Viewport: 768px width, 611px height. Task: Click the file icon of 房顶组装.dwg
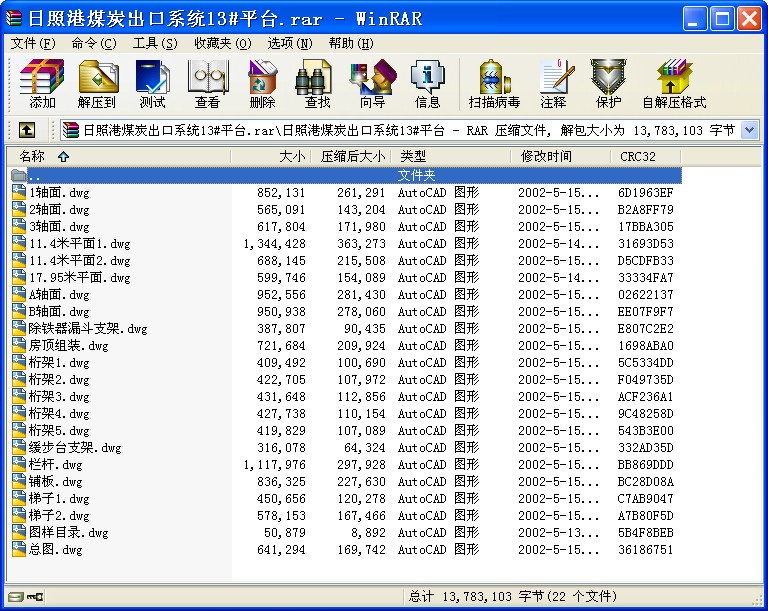point(19,345)
